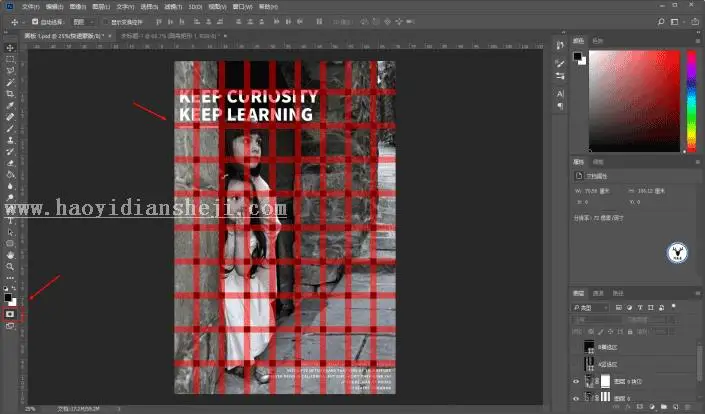The height and width of the screenshot is (414, 705).
Task: Open the Edit Toolbar three-dots button
Action: pyautogui.click(x=10, y=278)
